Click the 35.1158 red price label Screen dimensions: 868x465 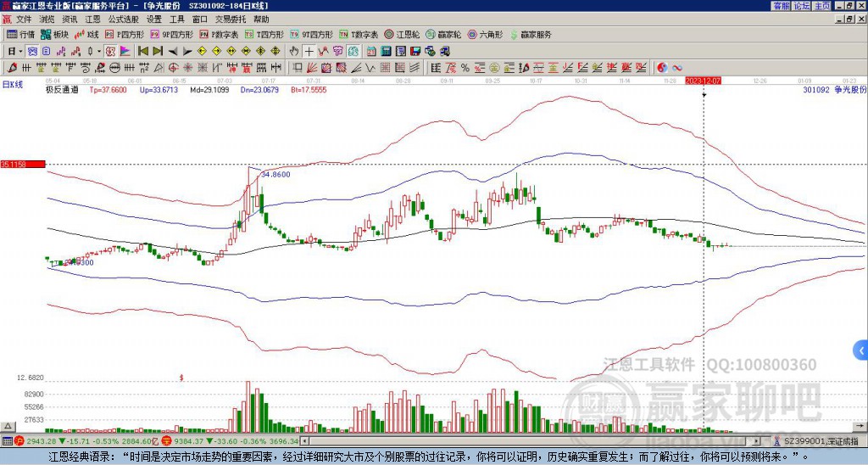coord(23,164)
